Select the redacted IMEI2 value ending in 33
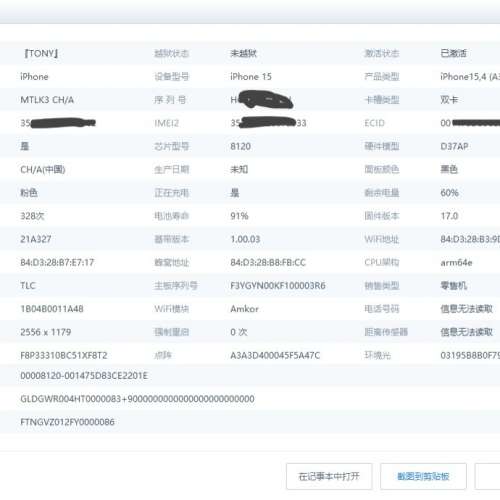The height and width of the screenshot is (500, 500). [268, 123]
